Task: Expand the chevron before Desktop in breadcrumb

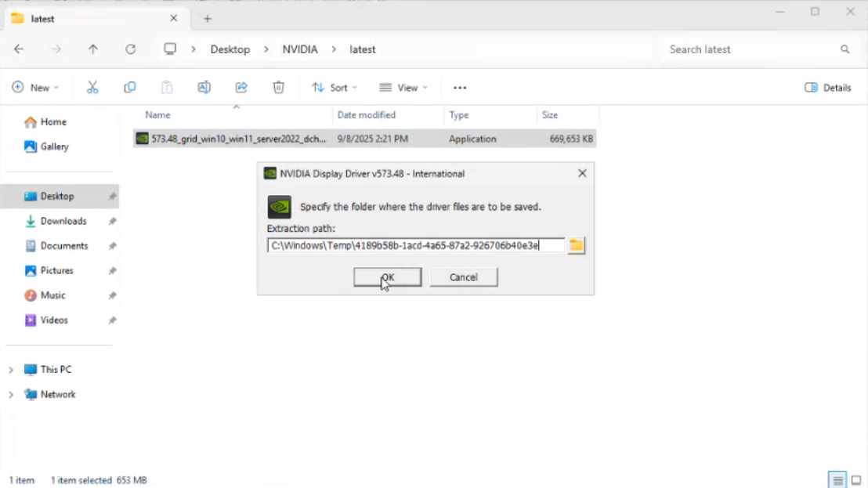Action: click(193, 49)
